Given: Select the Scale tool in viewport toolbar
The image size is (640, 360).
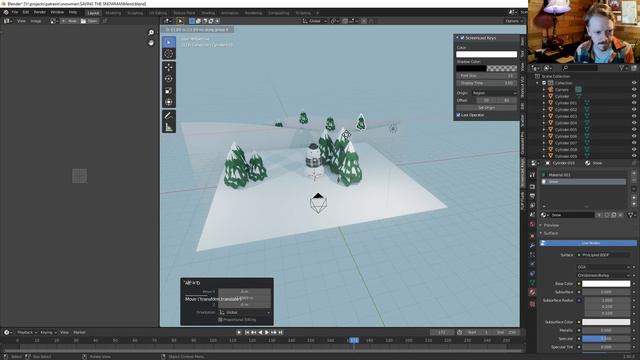Looking at the screenshot, I should coord(169,91).
